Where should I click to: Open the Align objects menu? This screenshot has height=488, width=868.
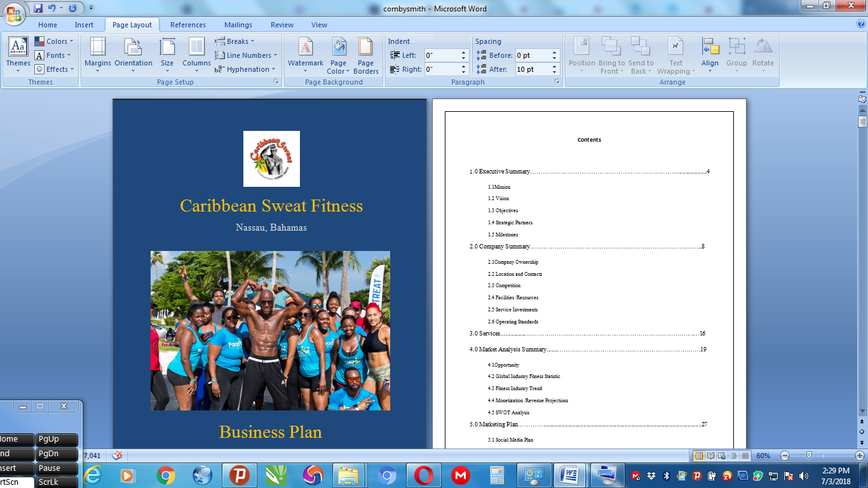point(710,55)
